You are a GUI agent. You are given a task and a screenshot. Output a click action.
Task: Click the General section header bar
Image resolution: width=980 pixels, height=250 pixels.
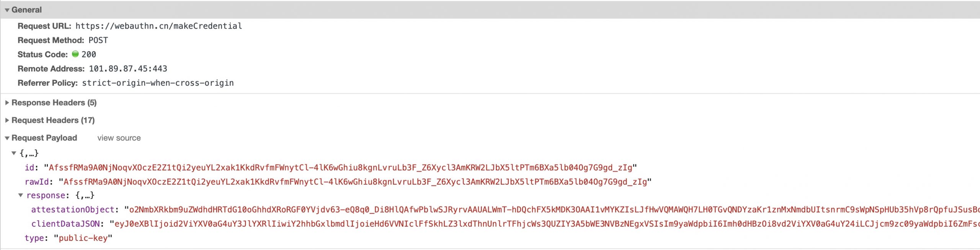pos(490,10)
